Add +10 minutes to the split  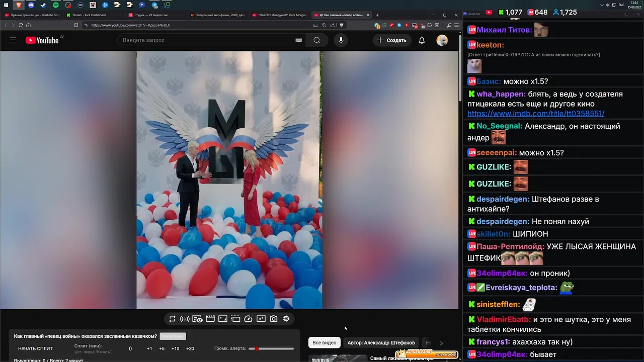click(x=175, y=348)
